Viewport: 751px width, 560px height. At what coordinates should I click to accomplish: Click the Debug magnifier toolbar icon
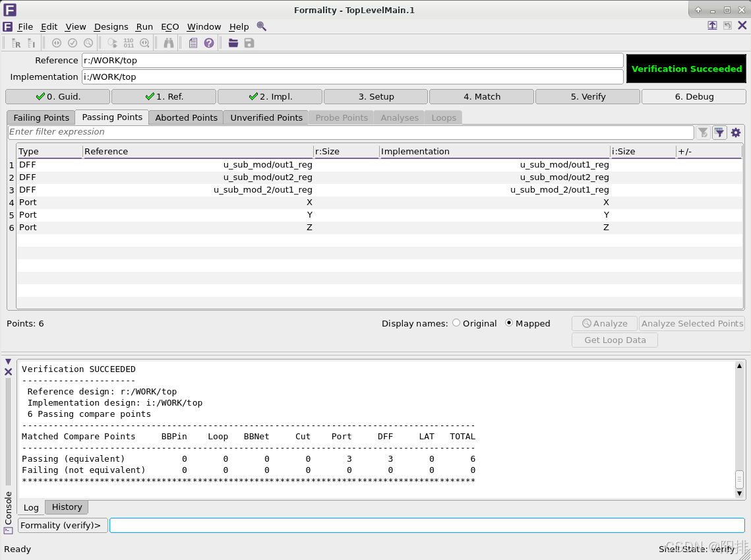tap(88, 43)
